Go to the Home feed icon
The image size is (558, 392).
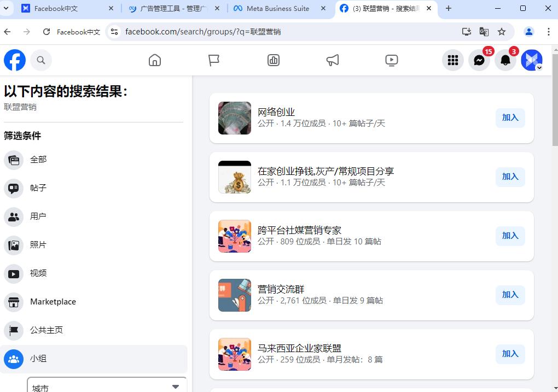[x=154, y=60]
